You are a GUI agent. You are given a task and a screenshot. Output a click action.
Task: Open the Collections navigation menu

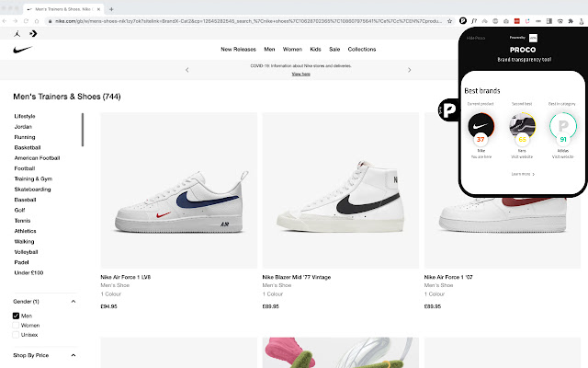(361, 49)
